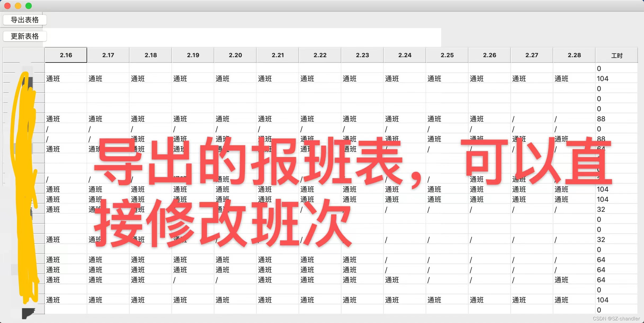Click the 通班 cell under 2.28 in the last 104 row

click(574, 300)
